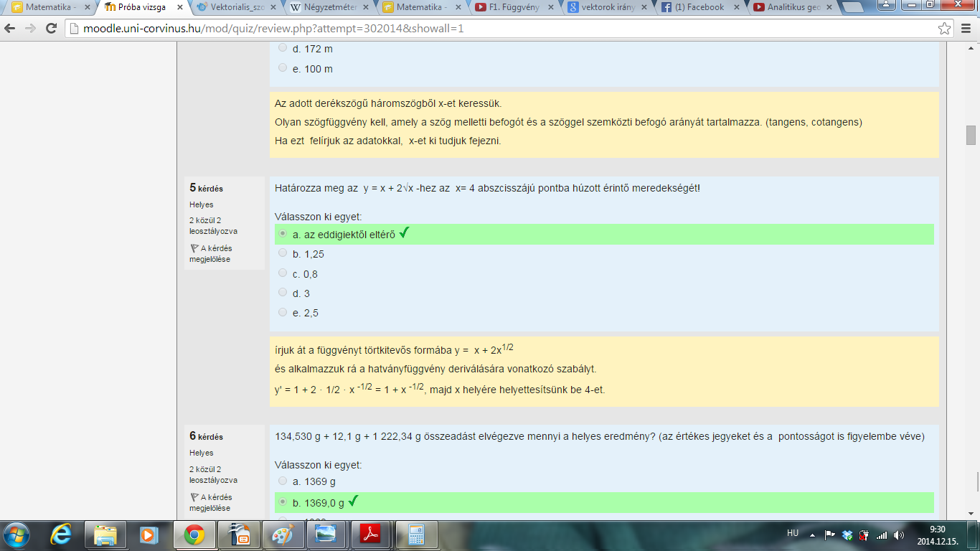Choose the e. 100 m radio button

coord(283,68)
